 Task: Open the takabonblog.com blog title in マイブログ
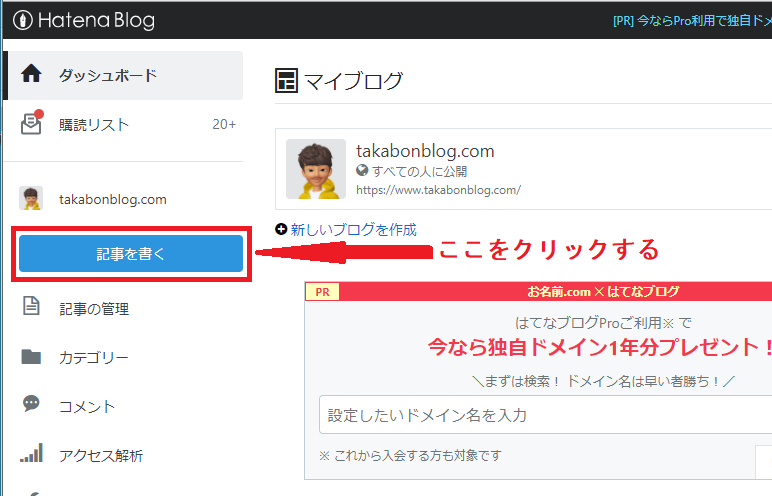pos(425,151)
